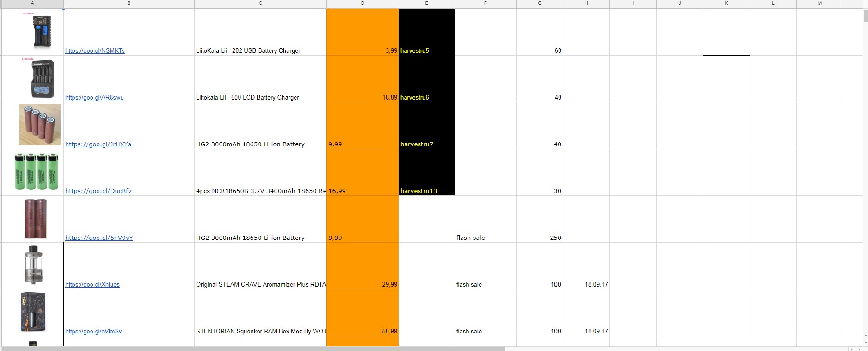Select coupon cell harvestru6
This screenshot has height=351, width=868.
coord(427,79)
